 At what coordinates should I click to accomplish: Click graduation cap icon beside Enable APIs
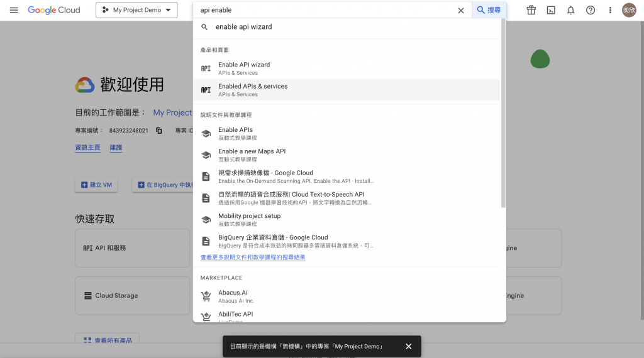coord(206,133)
